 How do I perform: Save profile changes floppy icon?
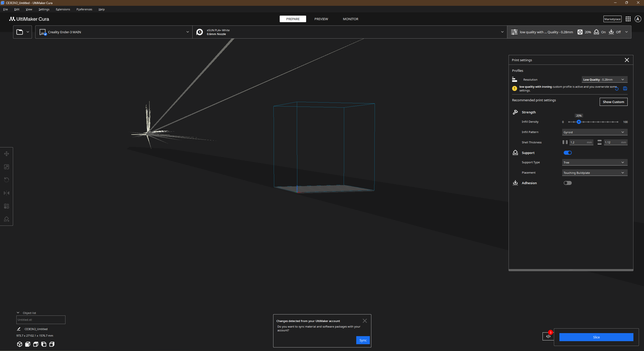[x=625, y=88]
